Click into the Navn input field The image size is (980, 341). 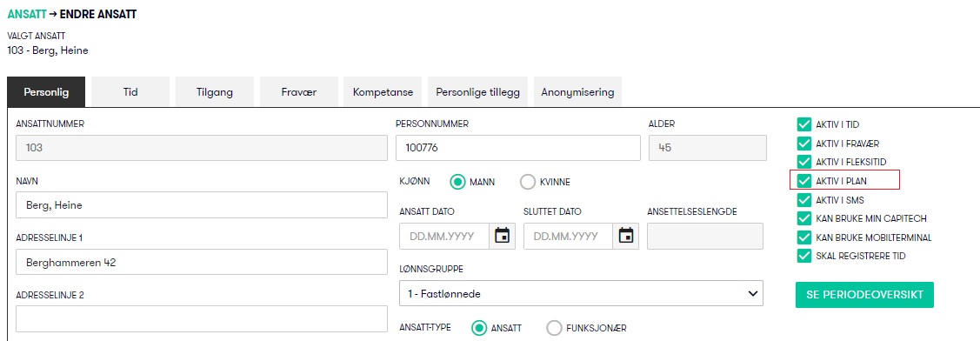point(201,205)
